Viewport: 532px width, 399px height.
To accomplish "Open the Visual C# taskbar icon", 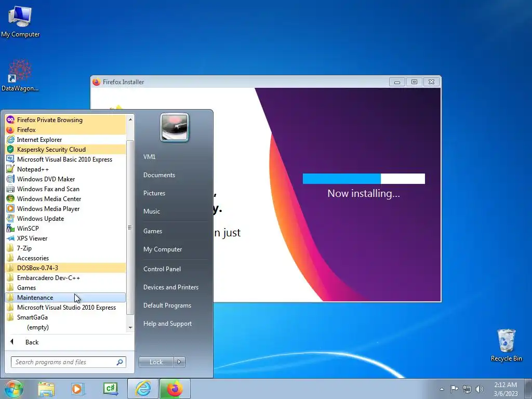I will (111, 389).
